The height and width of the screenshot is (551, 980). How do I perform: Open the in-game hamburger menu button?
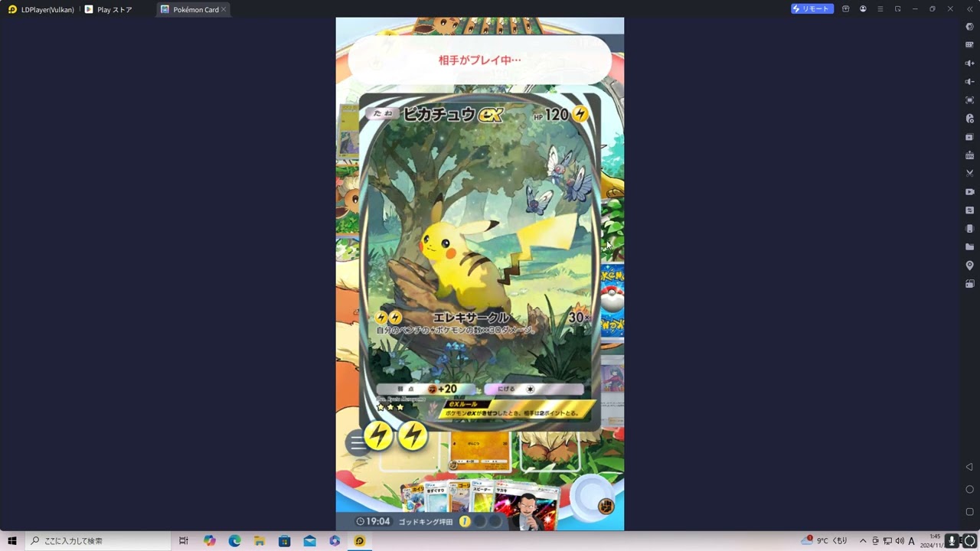[357, 443]
